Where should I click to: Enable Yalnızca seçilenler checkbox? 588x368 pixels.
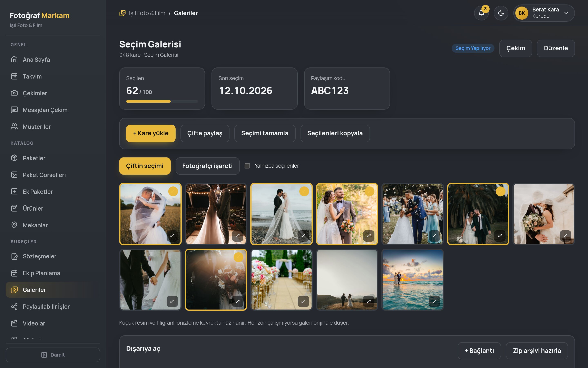point(247,166)
